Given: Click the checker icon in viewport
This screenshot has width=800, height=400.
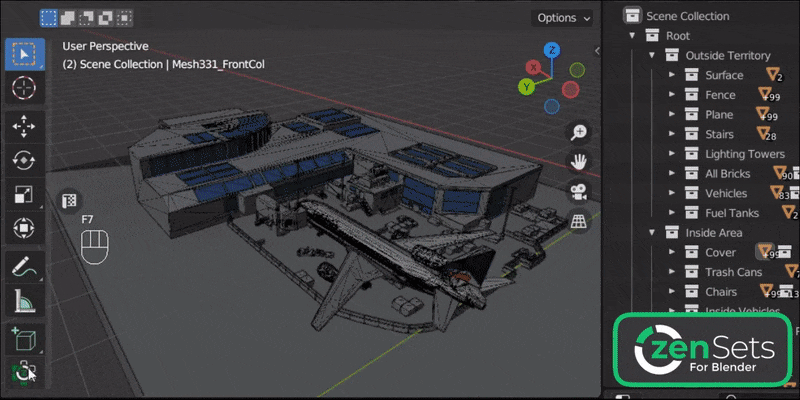Looking at the screenshot, I should click(x=68, y=201).
